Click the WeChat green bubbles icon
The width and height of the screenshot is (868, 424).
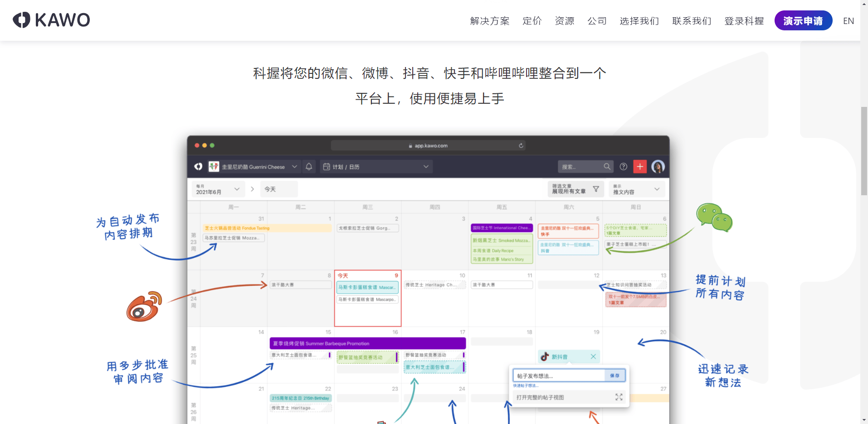coord(714,217)
